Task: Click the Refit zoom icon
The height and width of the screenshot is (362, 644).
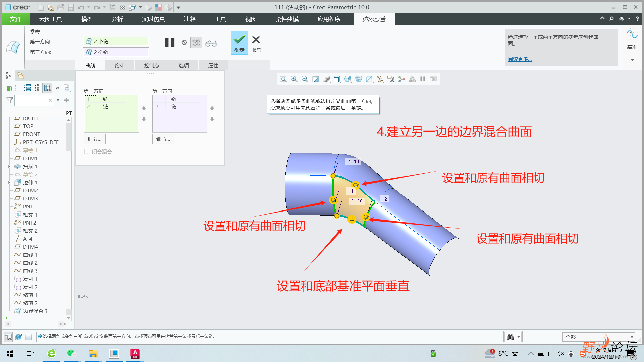Action: coord(283,79)
